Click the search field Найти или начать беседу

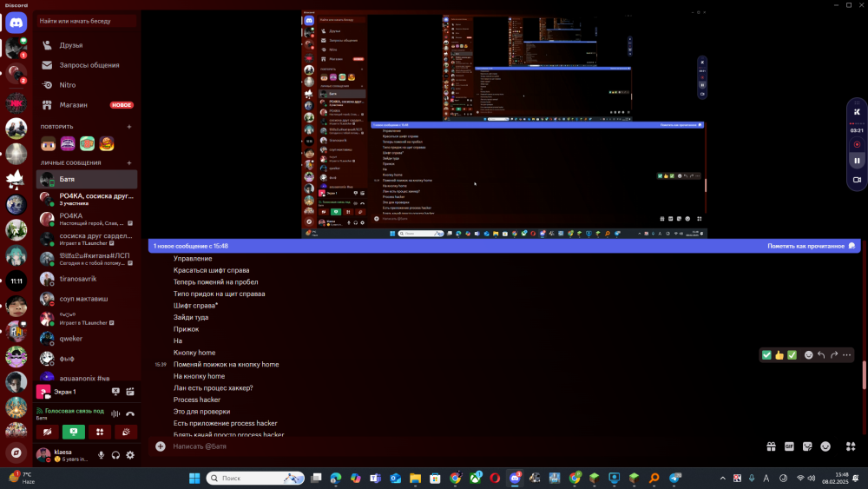(87, 21)
